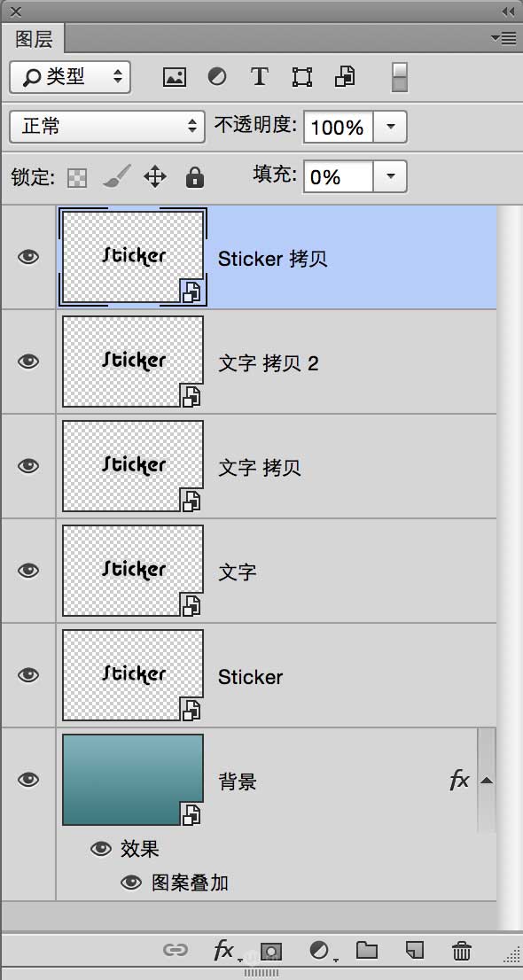
Task: Filter layers by pixel image type
Action: (175, 77)
